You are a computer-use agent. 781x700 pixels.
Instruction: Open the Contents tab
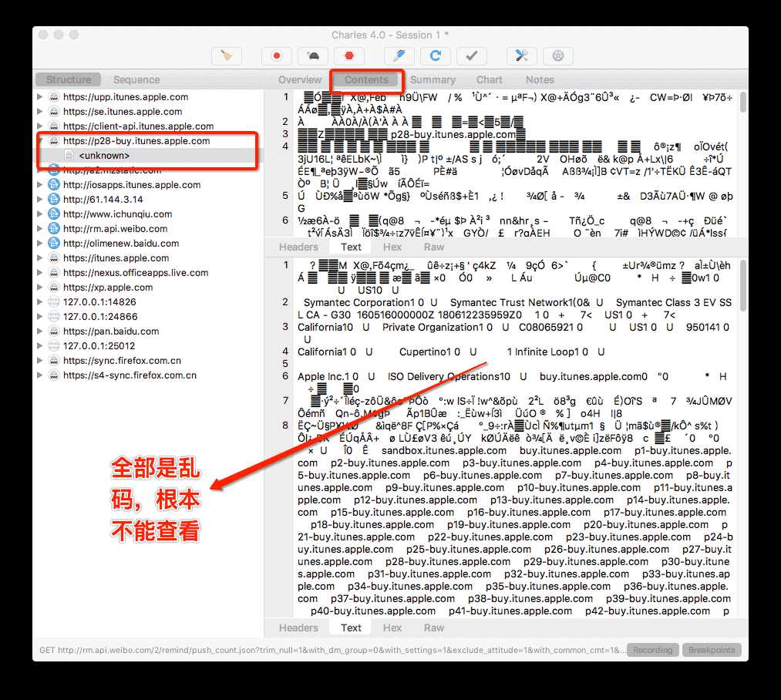[x=366, y=79]
